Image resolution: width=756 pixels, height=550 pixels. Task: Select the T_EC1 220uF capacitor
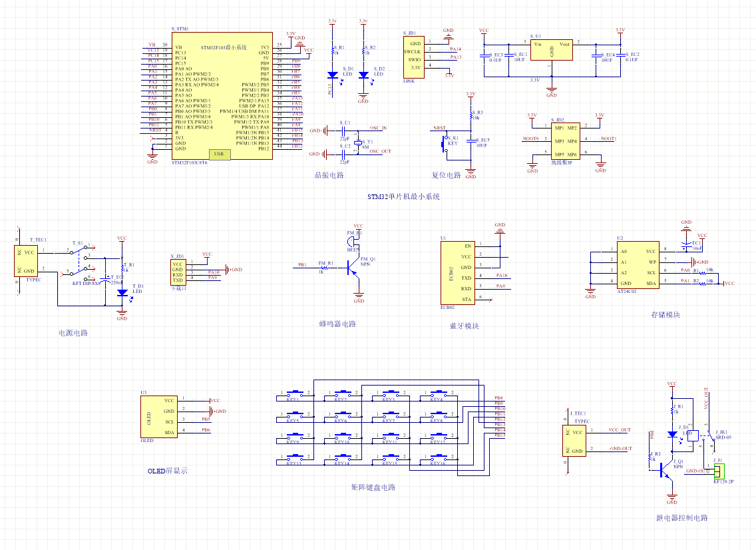pos(104,280)
